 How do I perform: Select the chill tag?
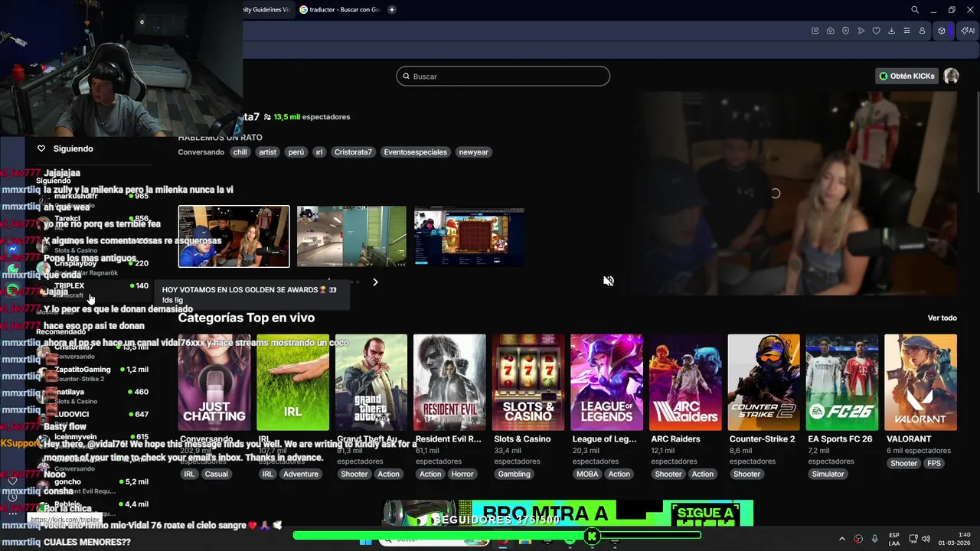tap(240, 152)
